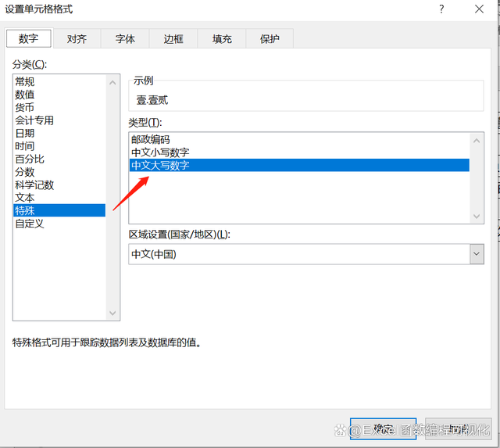Choose the 货币 category
Image resolution: width=500 pixels, height=448 pixels.
tap(59, 107)
